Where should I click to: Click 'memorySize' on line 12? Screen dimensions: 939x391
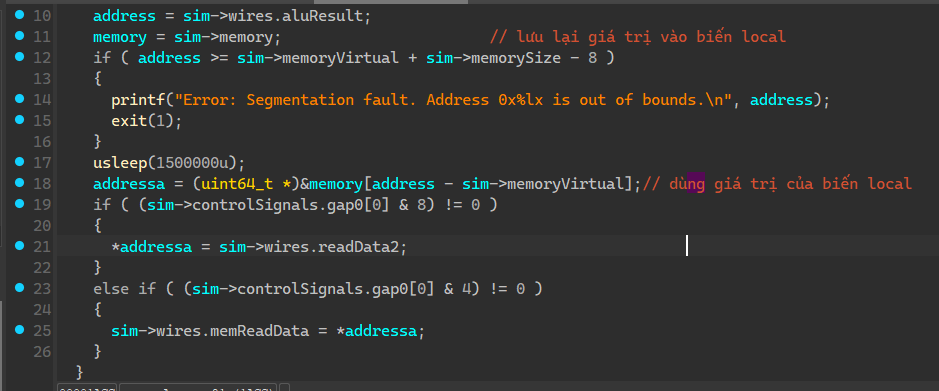click(x=516, y=58)
